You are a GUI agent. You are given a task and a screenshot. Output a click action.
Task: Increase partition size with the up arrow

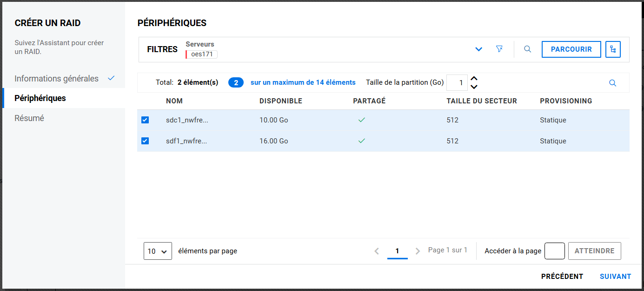474,79
